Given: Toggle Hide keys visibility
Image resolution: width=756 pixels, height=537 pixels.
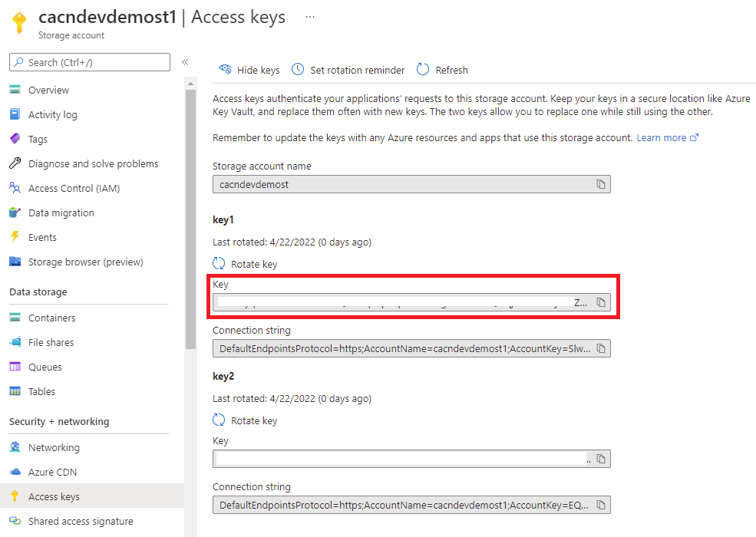Looking at the screenshot, I should (249, 70).
